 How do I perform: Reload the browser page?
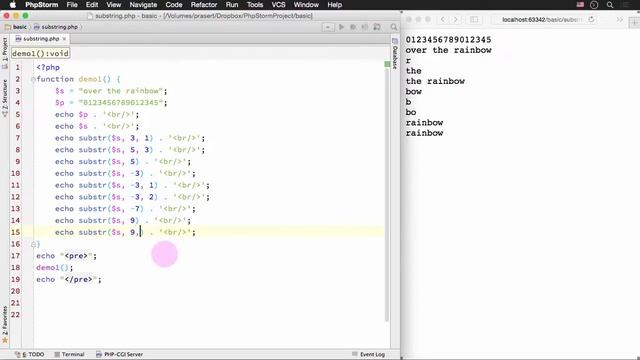[x=591, y=20]
